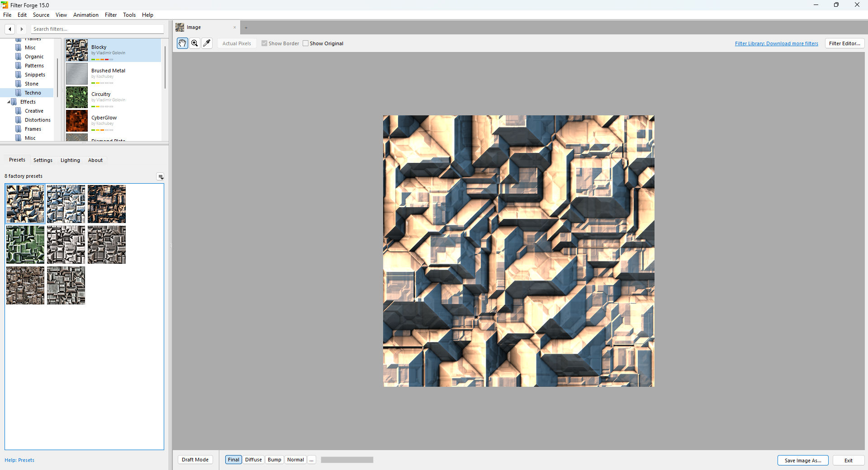868x470 pixels.
Task: Select the Hand pan tool
Action: click(182, 43)
